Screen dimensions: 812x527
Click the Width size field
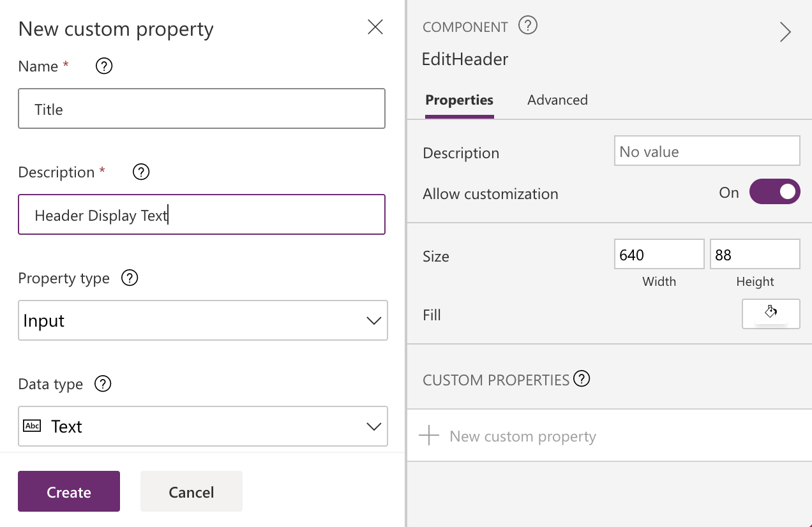659,255
